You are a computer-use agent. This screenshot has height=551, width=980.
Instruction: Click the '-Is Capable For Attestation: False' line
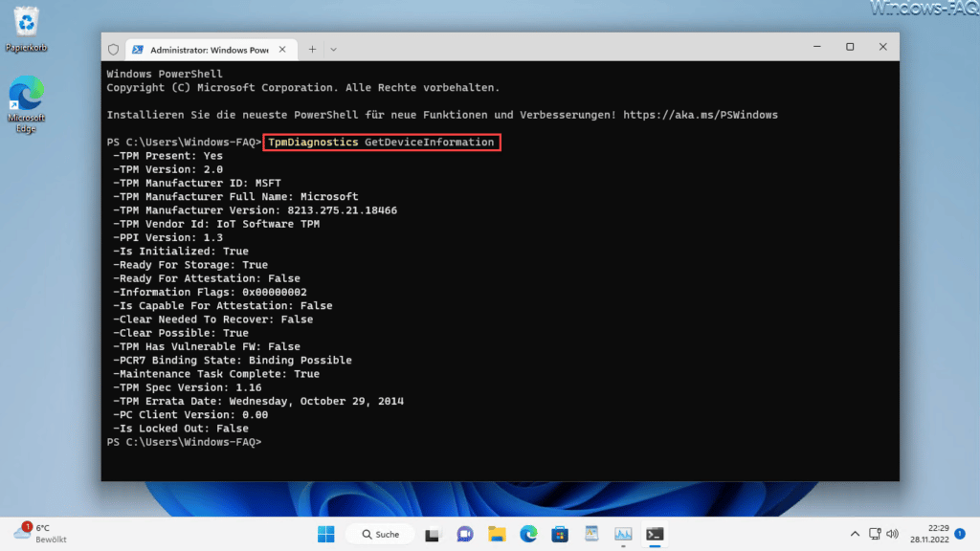pos(222,306)
